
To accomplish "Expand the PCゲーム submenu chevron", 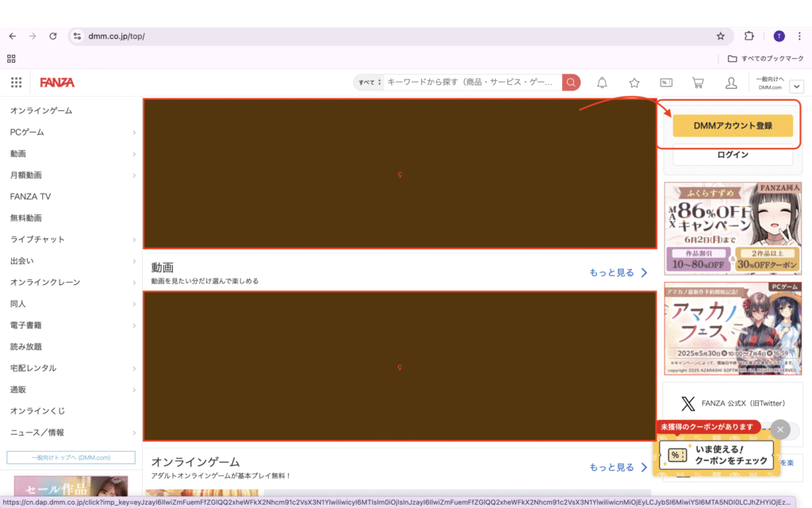I will (134, 133).
